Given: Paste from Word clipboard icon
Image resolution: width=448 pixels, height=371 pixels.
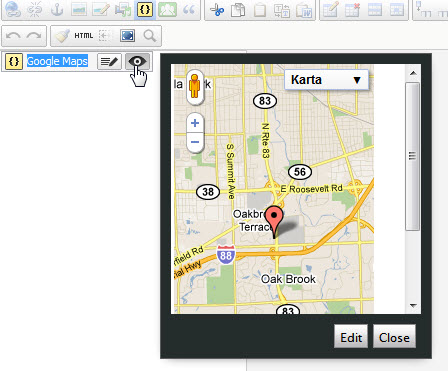Looking at the screenshot, I should [304, 10].
